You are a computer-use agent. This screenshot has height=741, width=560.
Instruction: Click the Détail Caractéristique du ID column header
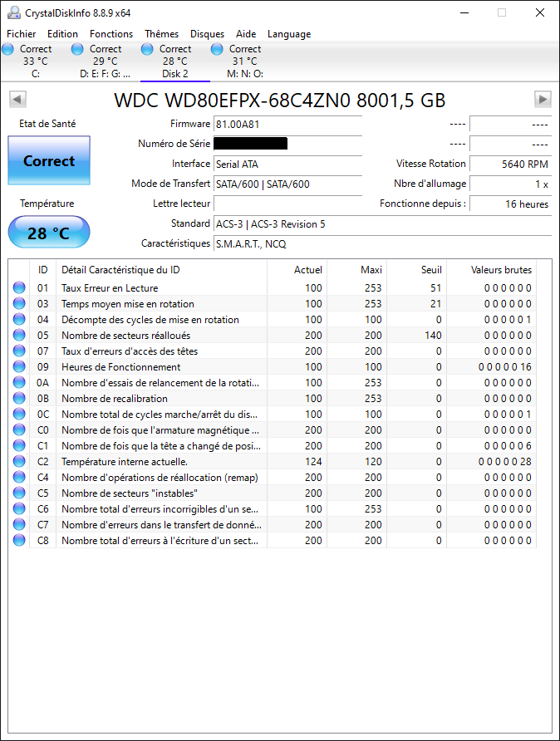pyautogui.click(x=161, y=270)
